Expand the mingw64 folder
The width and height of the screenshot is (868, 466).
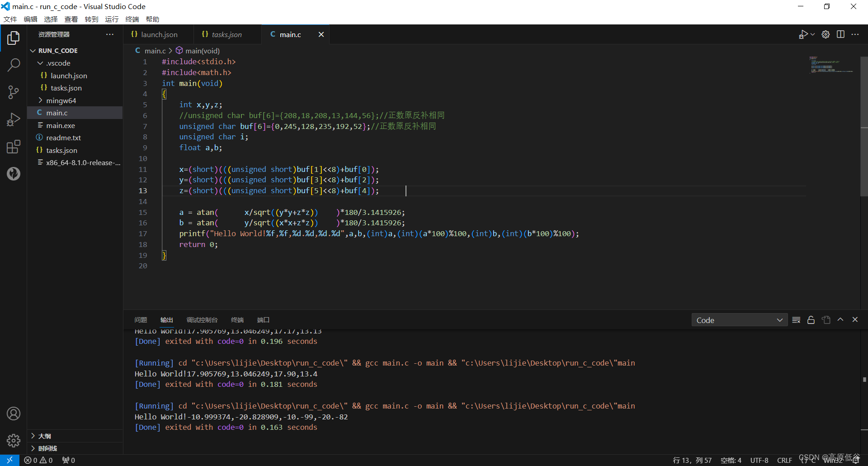click(x=75, y=100)
